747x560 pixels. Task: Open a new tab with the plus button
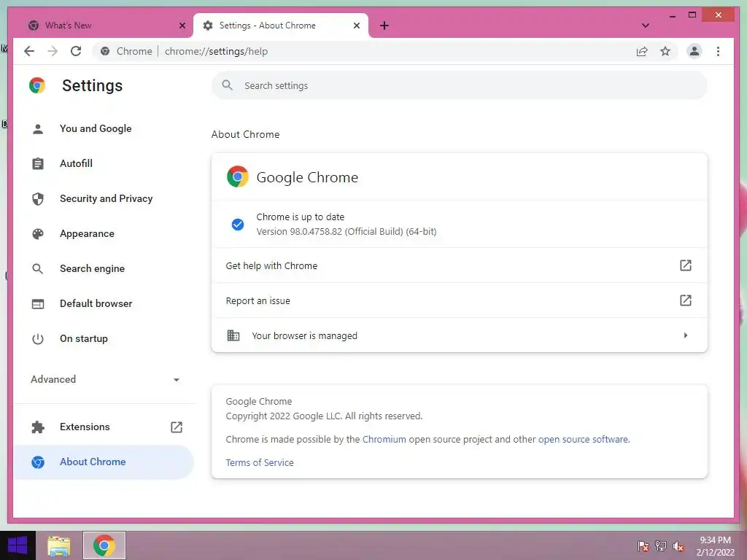[x=384, y=26]
